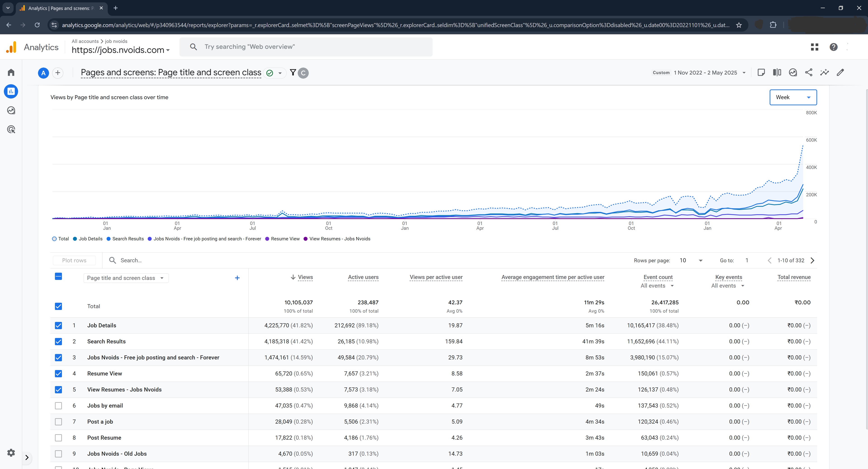Open Key events All events dropdown

727,286
